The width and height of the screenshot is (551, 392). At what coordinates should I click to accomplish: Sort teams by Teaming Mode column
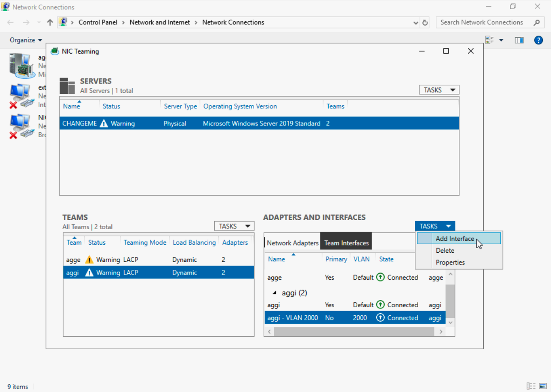click(145, 242)
